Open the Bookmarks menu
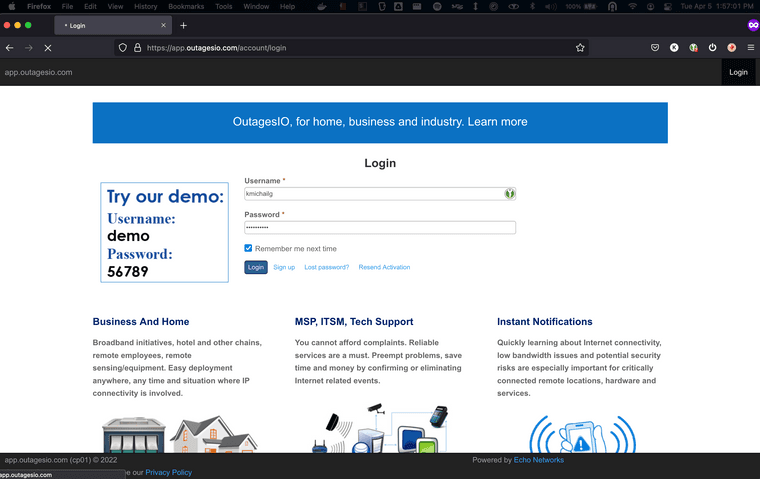 click(x=186, y=6)
